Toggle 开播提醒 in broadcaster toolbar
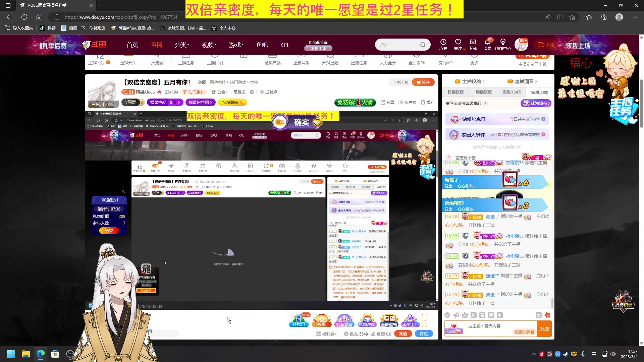Screen dimensions: 644x362 pos(330,60)
